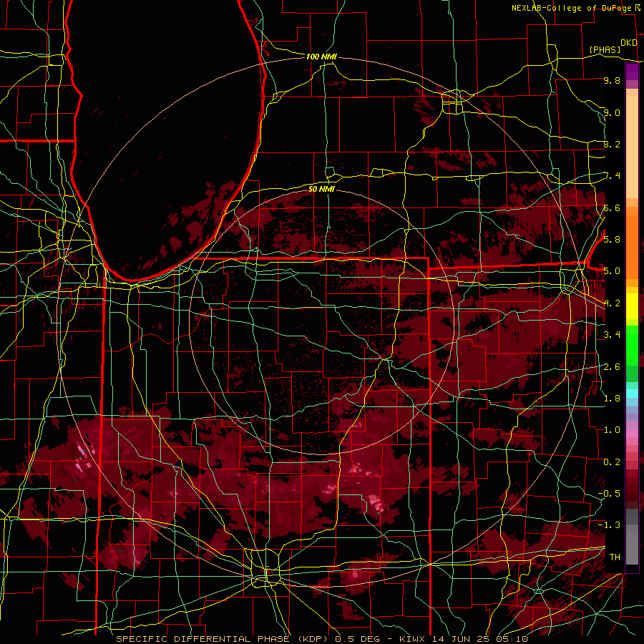The image size is (644, 644).
Task: Click the 100 NMI range ring label
Action: coord(321,57)
